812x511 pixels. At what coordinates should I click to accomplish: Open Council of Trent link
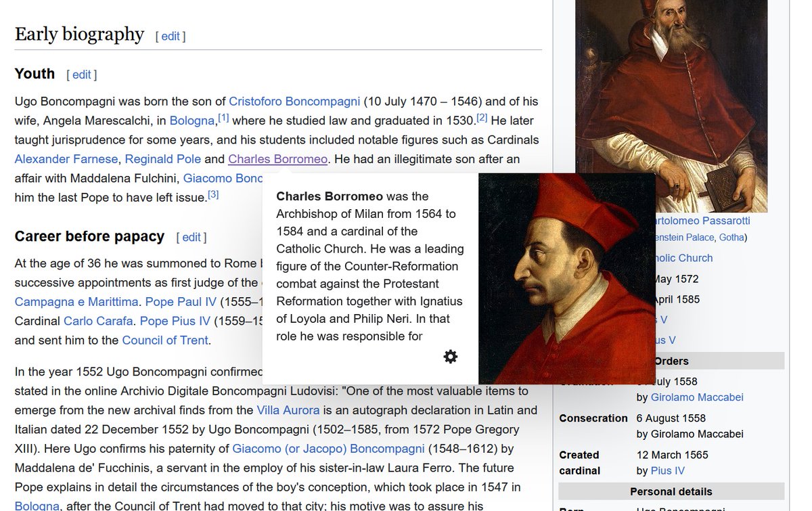click(x=165, y=340)
